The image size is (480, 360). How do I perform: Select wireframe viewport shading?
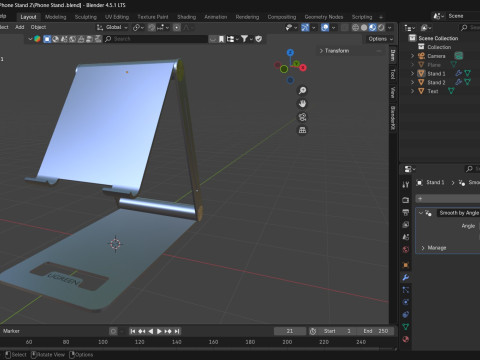point(355,28)
